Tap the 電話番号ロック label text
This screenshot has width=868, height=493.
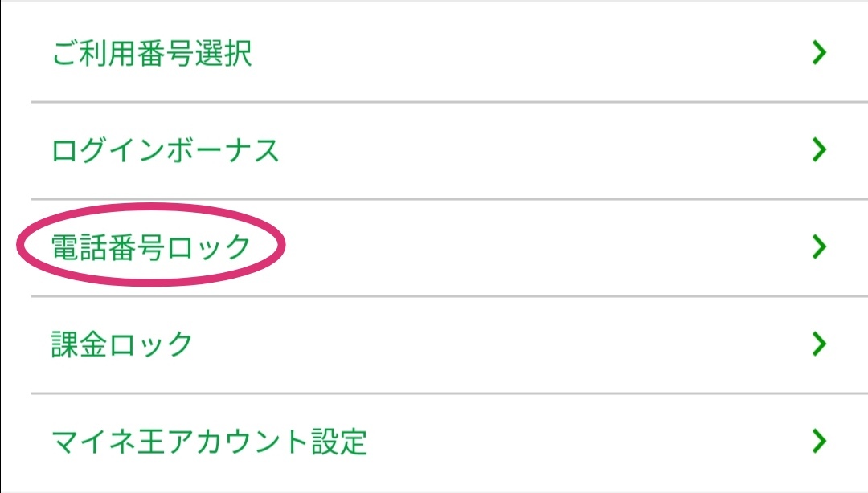(x=151, y=247)
